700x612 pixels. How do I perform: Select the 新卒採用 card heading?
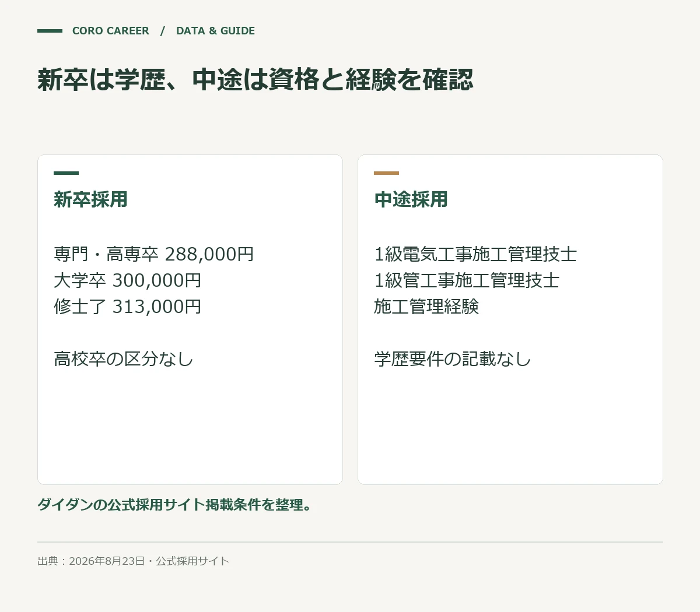tap(90, 199)
